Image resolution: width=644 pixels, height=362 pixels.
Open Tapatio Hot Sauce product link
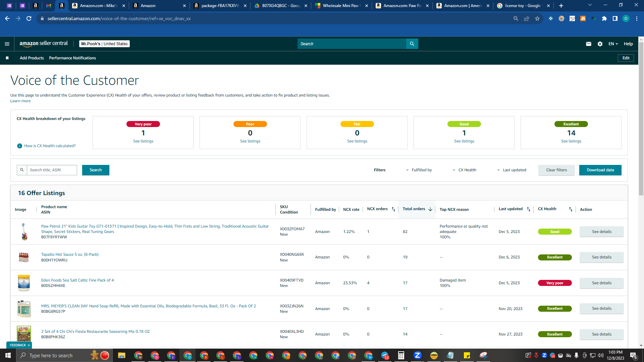[x=70, y=254]
